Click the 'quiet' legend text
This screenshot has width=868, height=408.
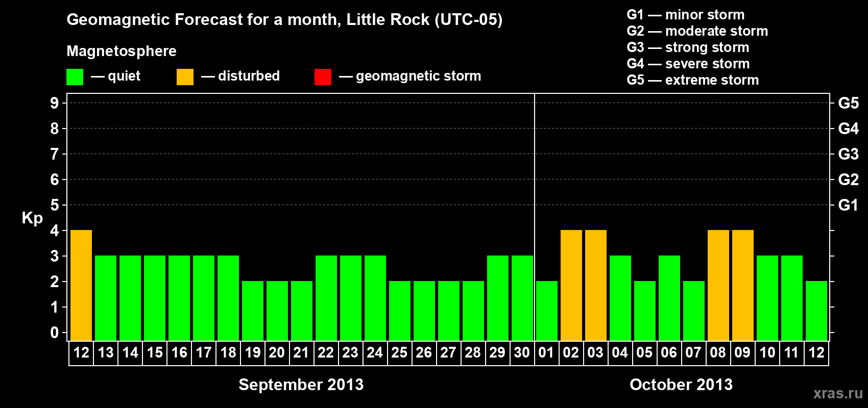[124, 76]
